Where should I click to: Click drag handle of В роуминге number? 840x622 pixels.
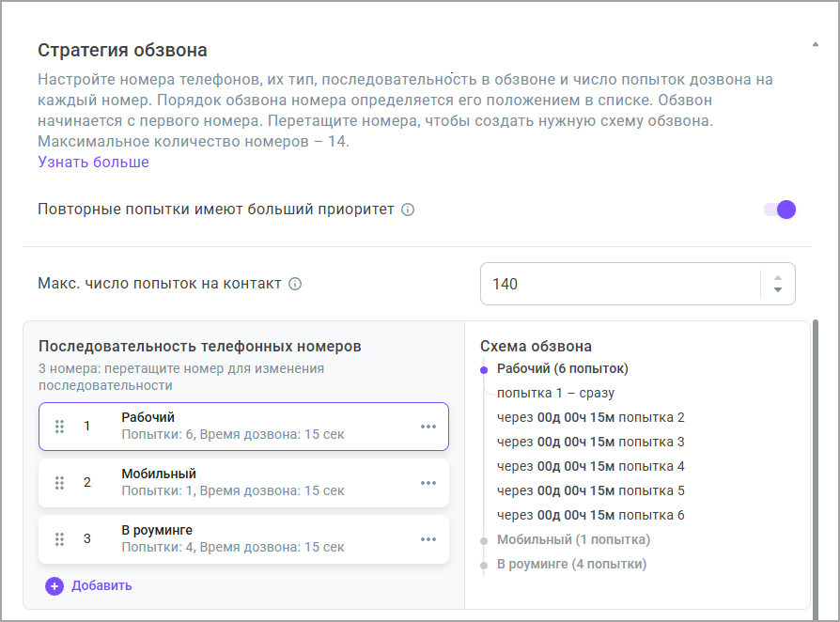(59, 538)
